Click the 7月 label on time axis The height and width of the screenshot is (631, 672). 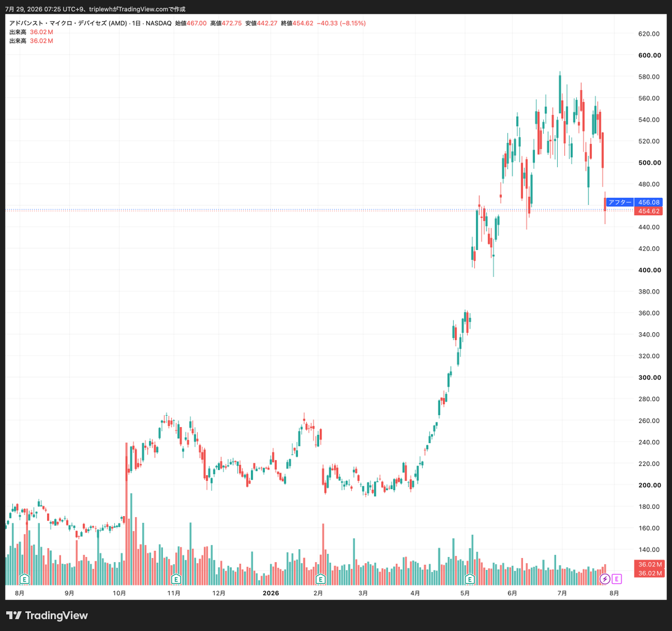point(562,593)
